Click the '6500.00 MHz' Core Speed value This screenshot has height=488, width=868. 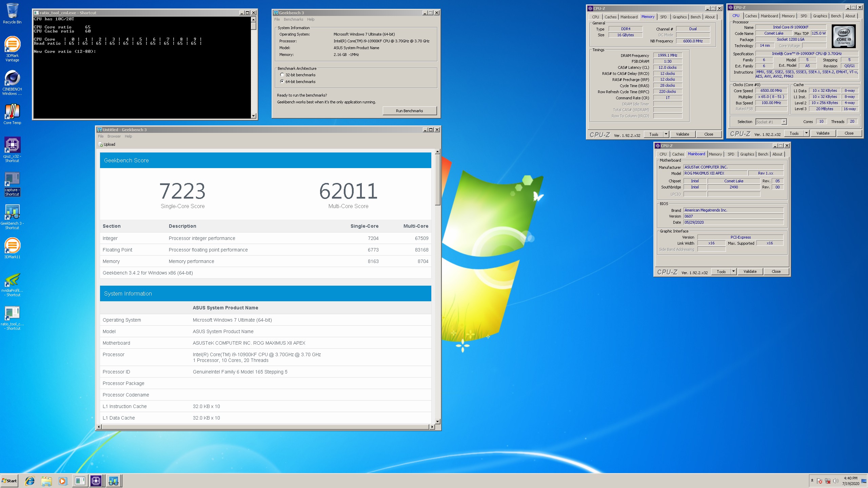coord(771,91)
